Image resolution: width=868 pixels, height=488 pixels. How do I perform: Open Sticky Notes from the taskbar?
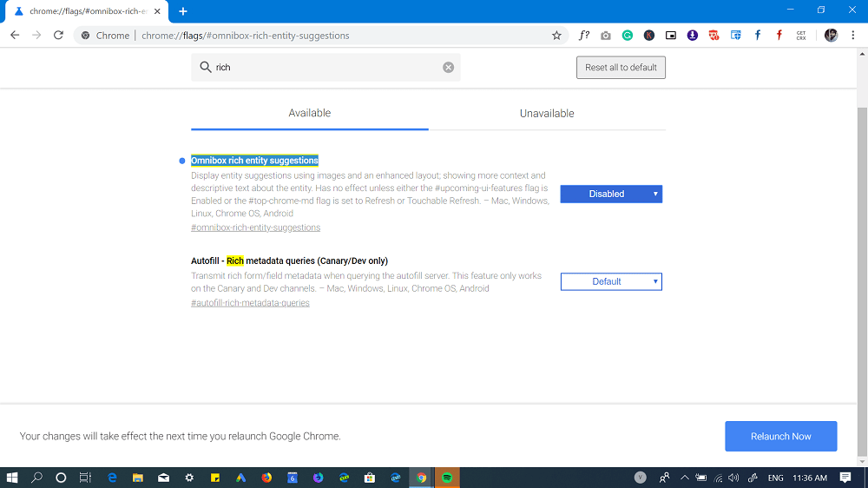tap(214, 478)
